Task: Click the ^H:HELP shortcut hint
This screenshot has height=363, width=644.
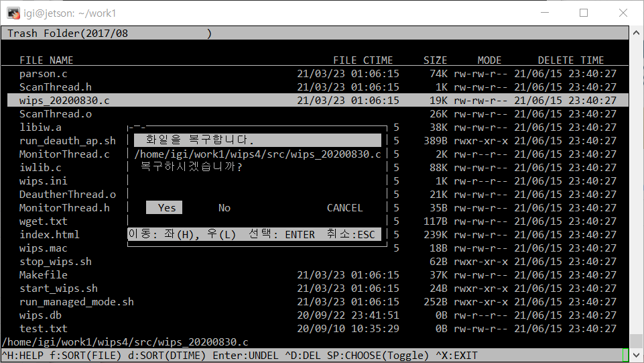Action: pos(22,356)
